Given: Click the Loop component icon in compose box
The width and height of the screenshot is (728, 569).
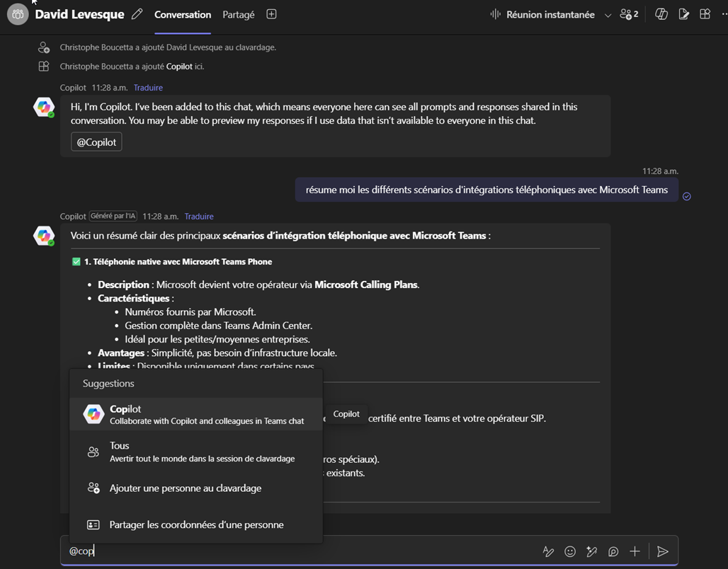Looking at the screenshot, I should [x=613, y=551].
